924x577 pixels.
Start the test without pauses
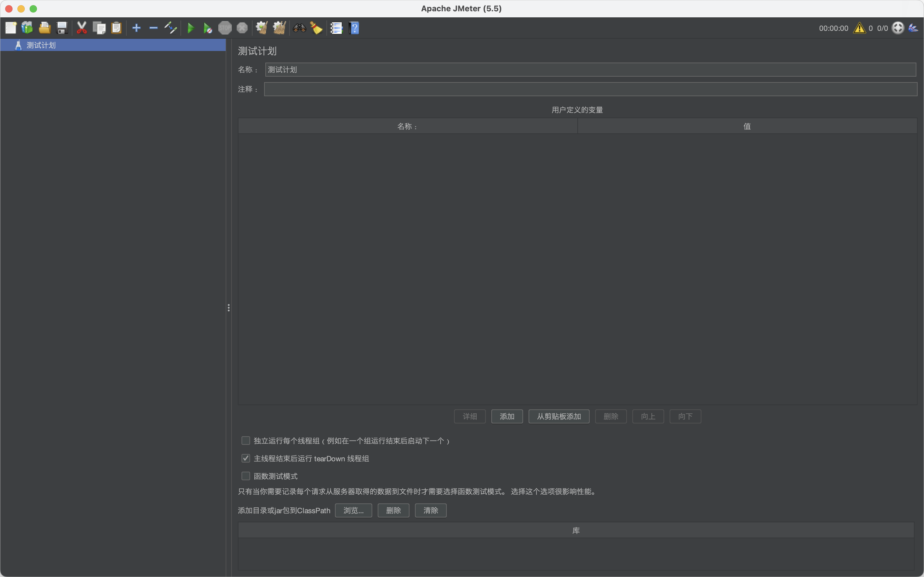207,27
